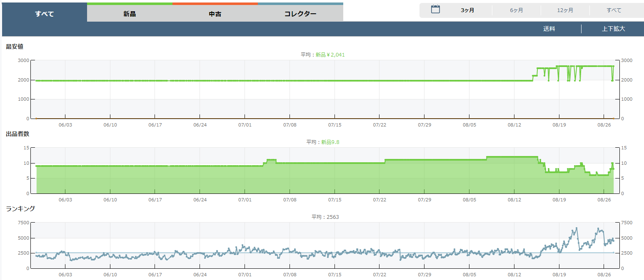Choose the 12ヶ月 time range
Image resolution: width=644 pixels, height=280 pixels.
coord(565,10)
